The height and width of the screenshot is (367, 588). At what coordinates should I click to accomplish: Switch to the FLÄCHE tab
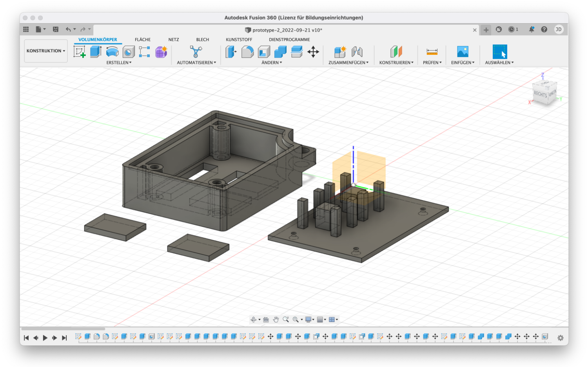point(143,40)
